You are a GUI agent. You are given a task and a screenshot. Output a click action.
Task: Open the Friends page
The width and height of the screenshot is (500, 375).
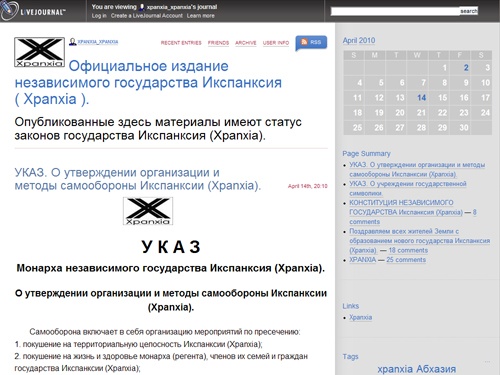click(x=218, y=43)
